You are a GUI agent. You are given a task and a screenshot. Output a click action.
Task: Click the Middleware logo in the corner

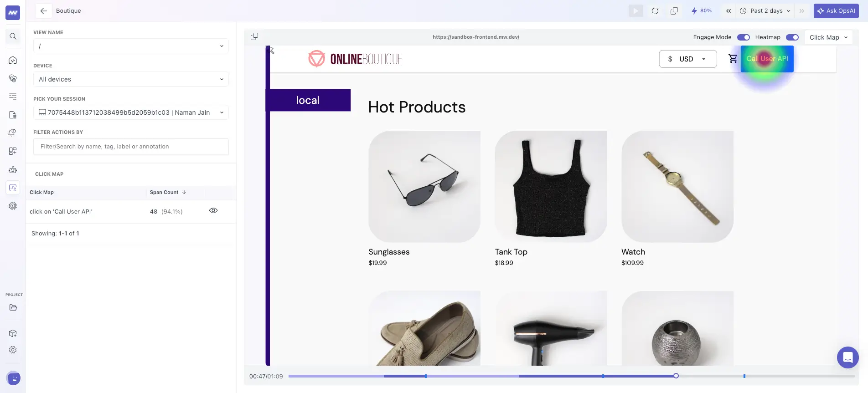point(13,13)
